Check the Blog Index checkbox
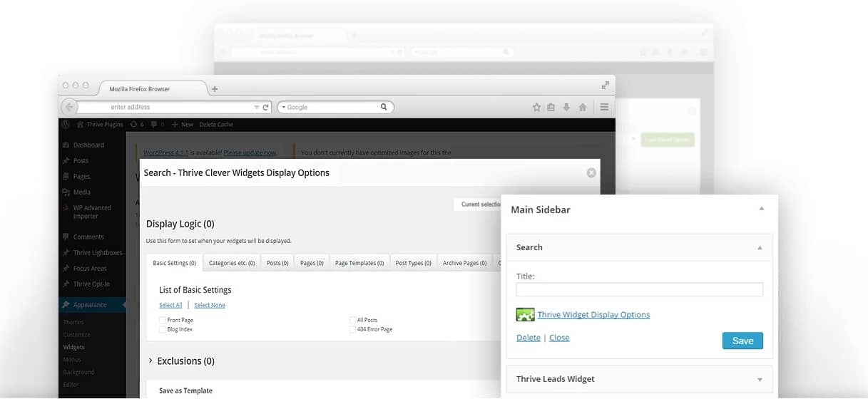 point(163,329)
